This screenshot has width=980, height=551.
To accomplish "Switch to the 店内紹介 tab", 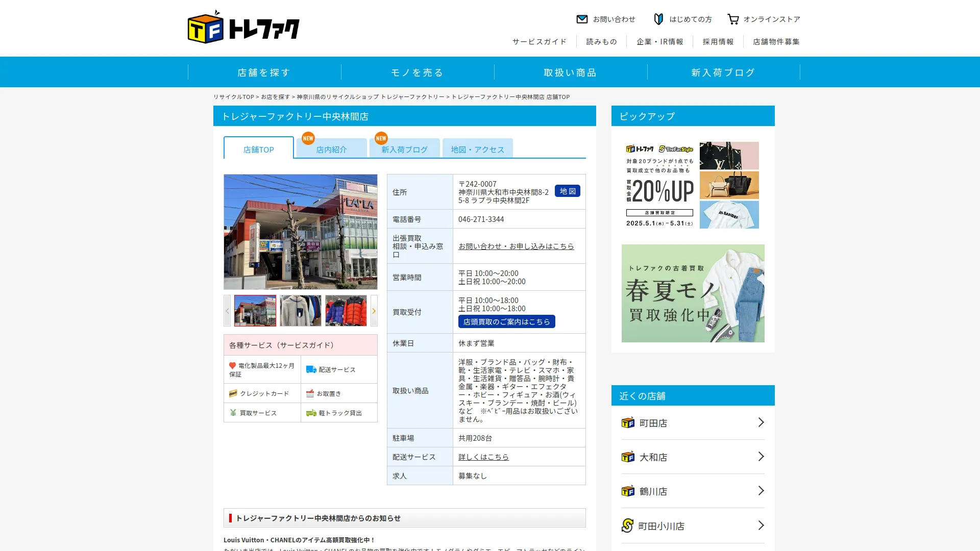I will tap(332, 148).
